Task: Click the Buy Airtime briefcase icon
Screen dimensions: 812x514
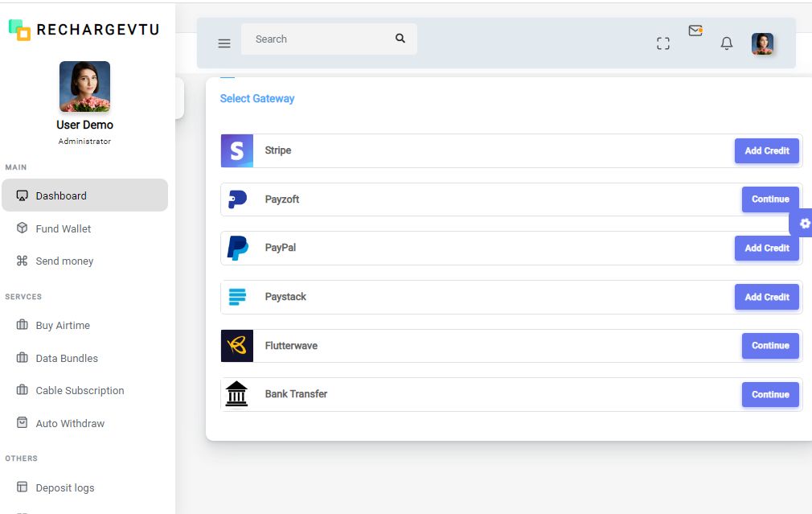Action: tap(22, 325)
